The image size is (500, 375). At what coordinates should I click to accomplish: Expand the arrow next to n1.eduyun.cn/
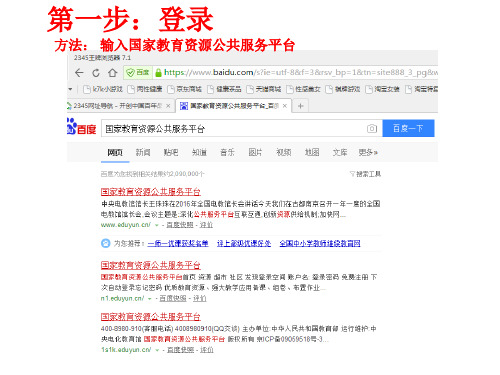pyautogui.click(x=150, y=299)
